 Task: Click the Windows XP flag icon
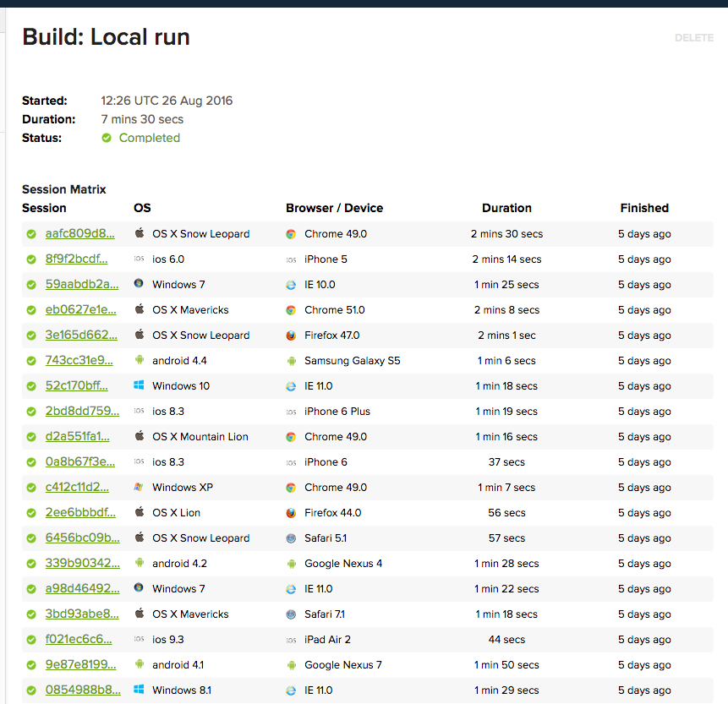tap(139, 488)
